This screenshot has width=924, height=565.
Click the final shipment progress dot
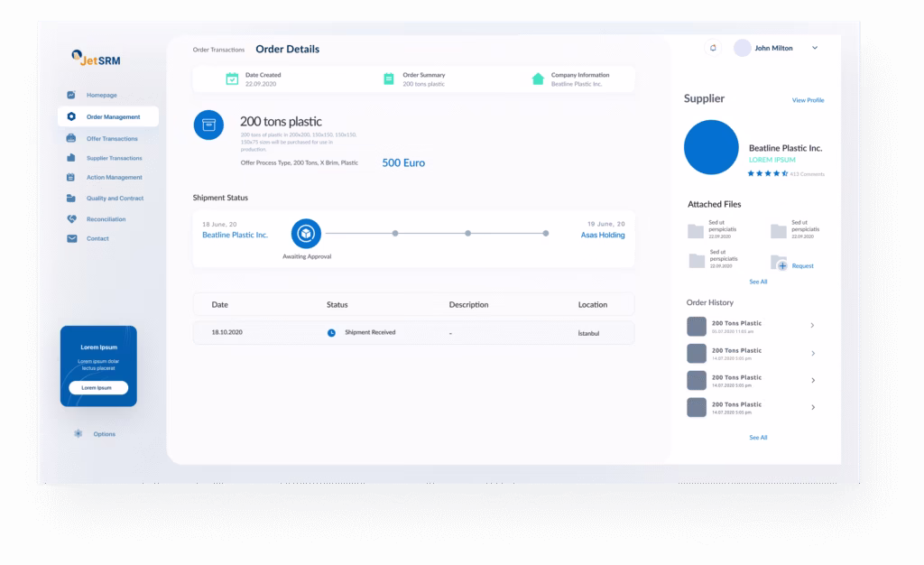[546, 233]
